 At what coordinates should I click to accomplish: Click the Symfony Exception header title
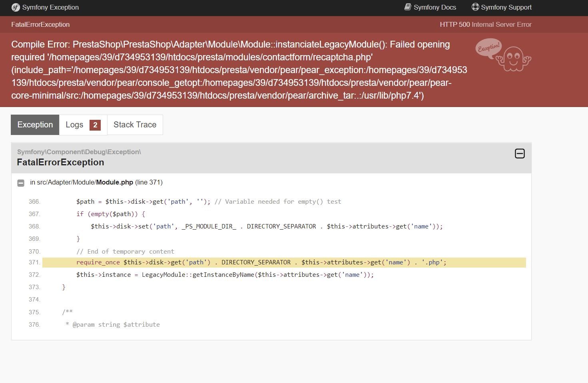click(x=50, y=7)
